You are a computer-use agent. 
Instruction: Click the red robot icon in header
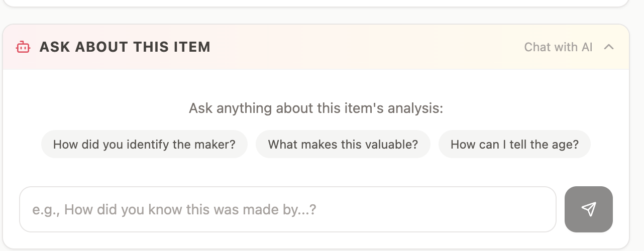point(23,47)
